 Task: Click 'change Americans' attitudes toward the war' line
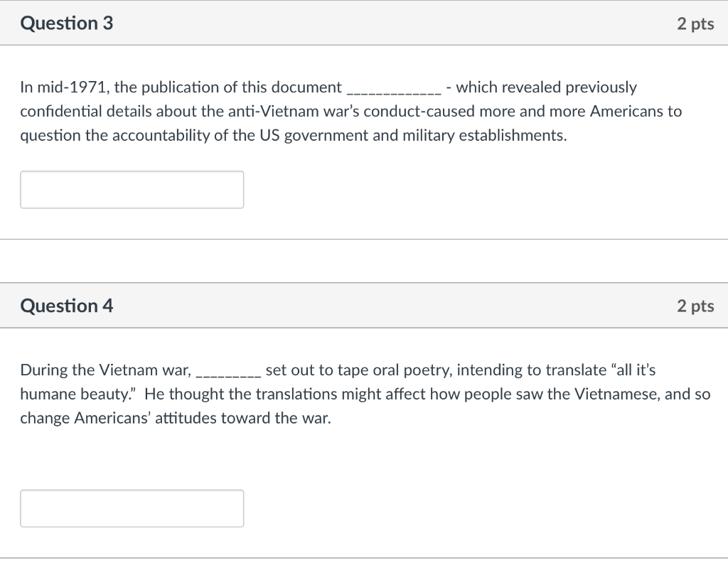(x=176, y=418)
